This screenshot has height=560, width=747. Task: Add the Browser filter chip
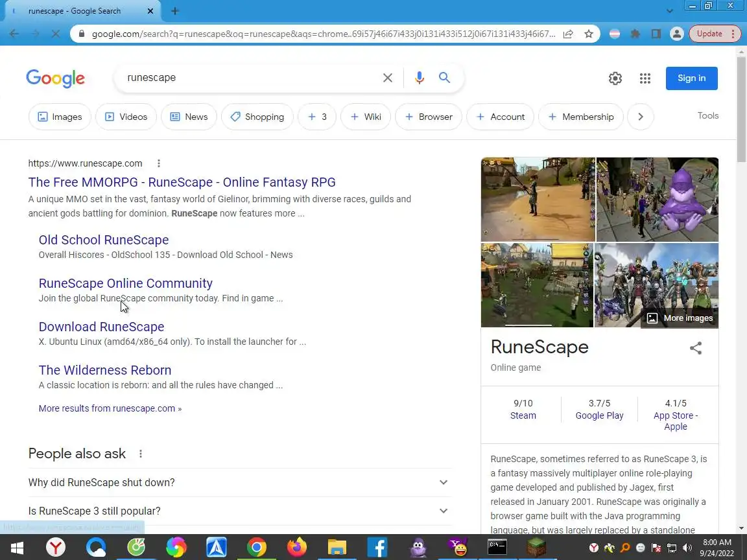pyautogui.click(x=428, y=117)
